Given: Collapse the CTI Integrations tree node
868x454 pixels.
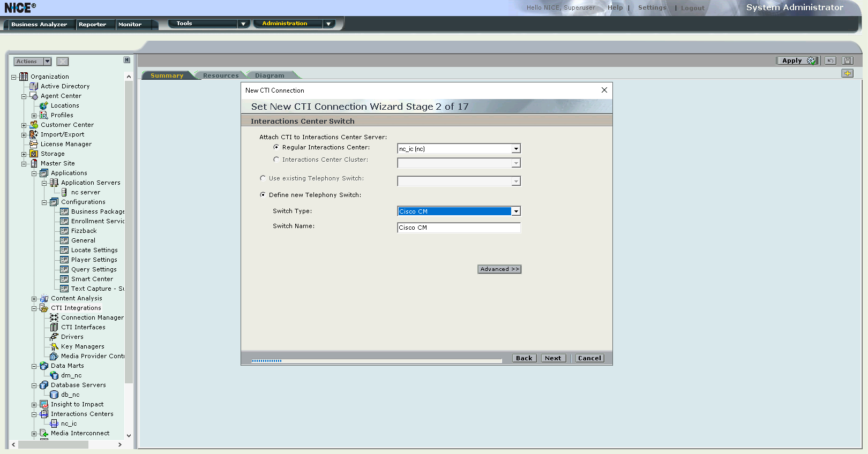Looking at the screenshot, I should 34,308.
